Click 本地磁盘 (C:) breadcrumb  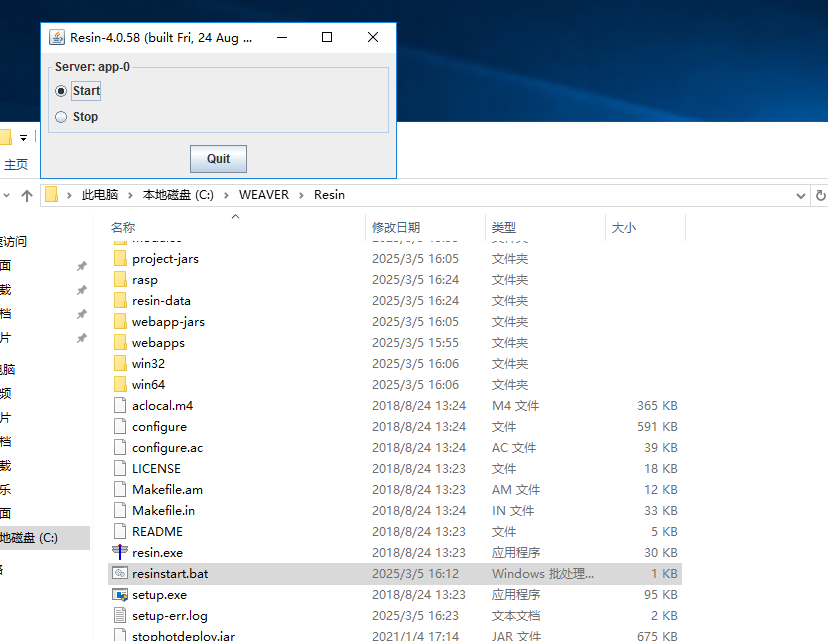pos(178,195)
